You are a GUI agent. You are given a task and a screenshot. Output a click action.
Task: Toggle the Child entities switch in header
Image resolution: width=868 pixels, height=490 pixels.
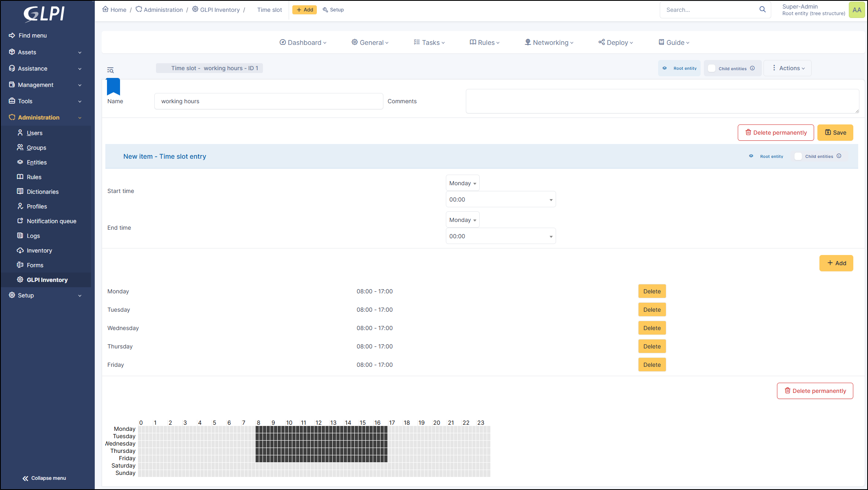[712, 69]
